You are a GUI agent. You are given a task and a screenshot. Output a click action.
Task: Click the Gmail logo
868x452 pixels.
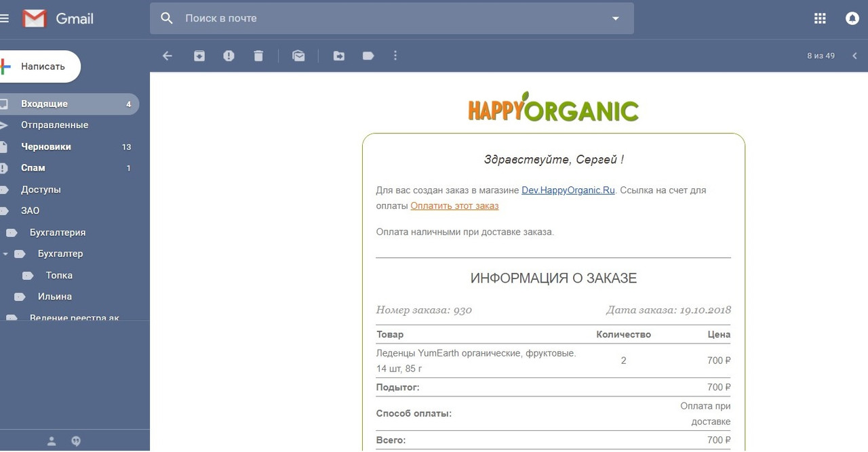click(x=58, y=19)
